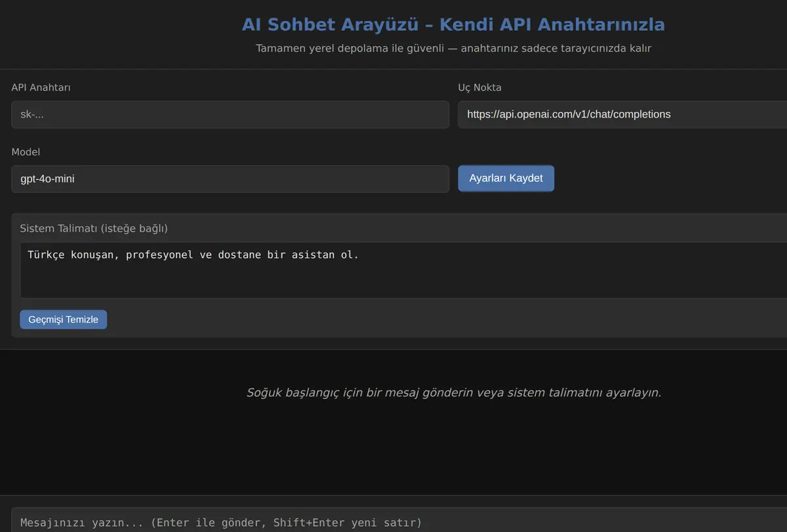
Task: Click the AI Sohbet Arayüzü page title
Action: (x=453, y=25)
